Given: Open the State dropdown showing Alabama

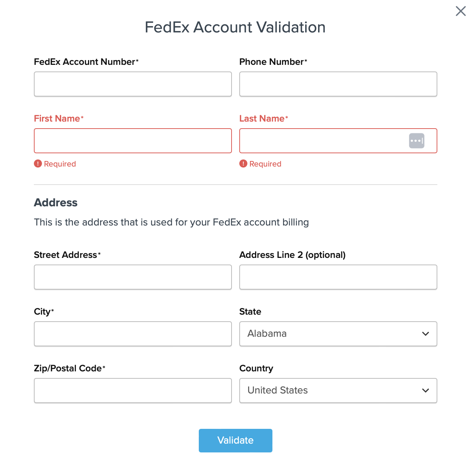Looking at the screenshot, I should [331, 334].
